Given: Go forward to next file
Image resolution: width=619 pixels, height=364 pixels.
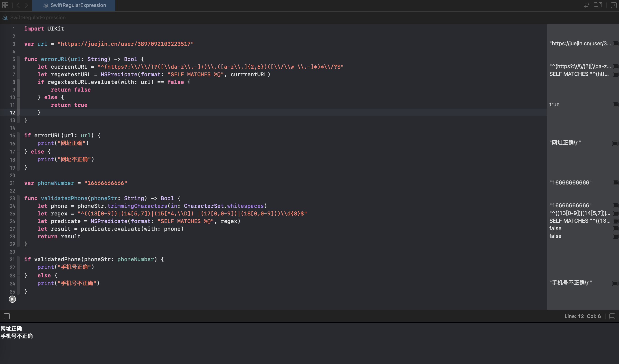Looking at the screenshot, I should tap(26, 5).
